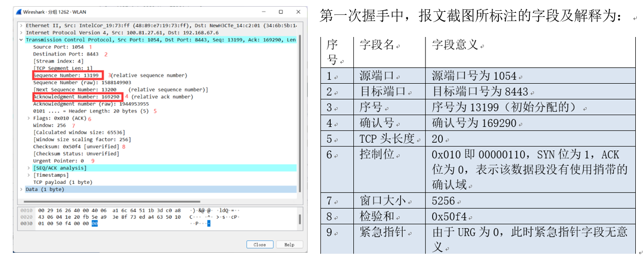
Task: Click the 目标端口号为 8443 cell
Action: coord(530,91)
